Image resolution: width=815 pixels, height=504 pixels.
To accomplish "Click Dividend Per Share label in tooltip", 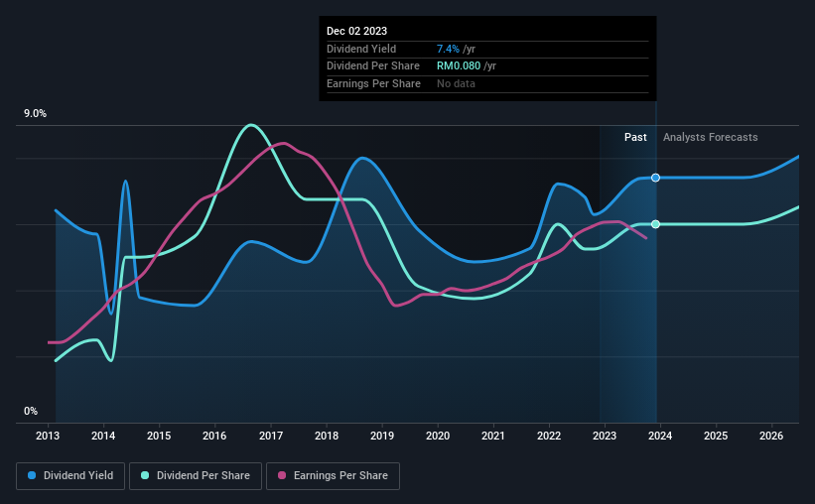I will (373, 66).
